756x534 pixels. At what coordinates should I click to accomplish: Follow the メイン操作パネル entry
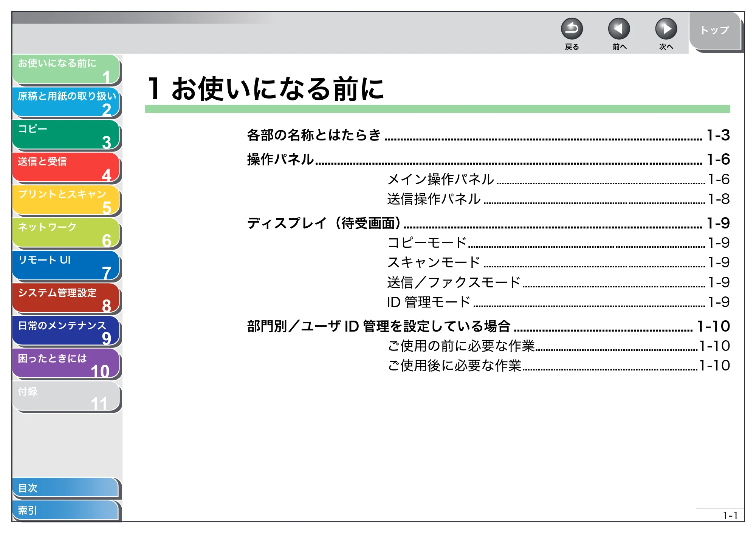(559, 179)
